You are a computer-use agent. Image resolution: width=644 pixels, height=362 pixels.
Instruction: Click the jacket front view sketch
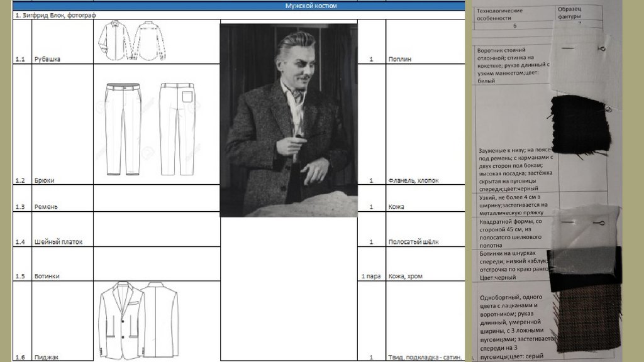coord(121,319)
